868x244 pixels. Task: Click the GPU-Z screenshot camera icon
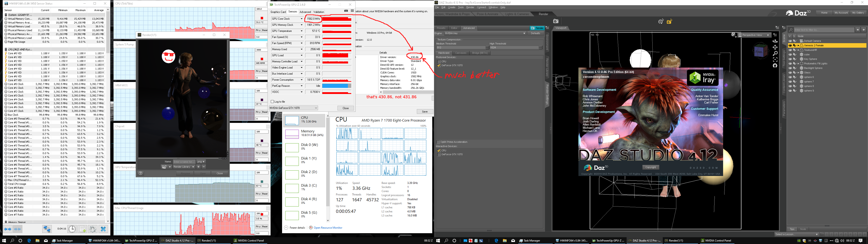pyautogui.click(x=346, y=11)
